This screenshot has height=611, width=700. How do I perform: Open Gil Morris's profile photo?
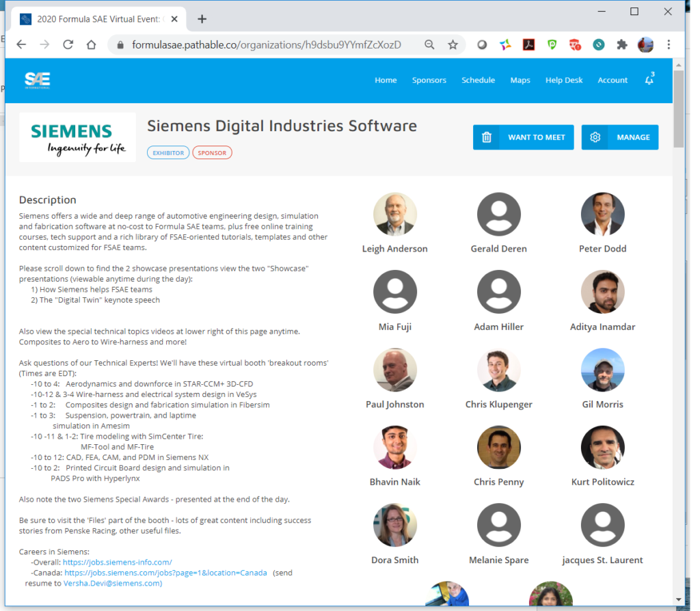(x=603, y=370)
